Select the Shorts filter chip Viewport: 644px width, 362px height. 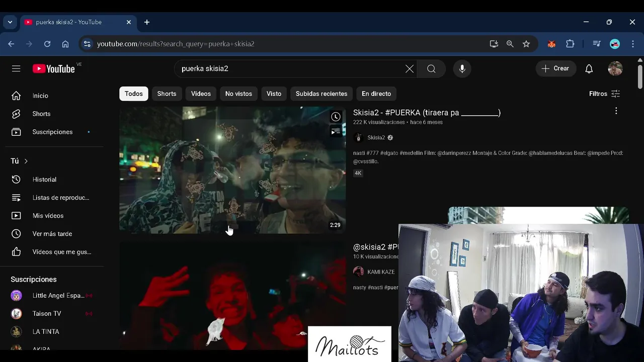tap(167, 94)
